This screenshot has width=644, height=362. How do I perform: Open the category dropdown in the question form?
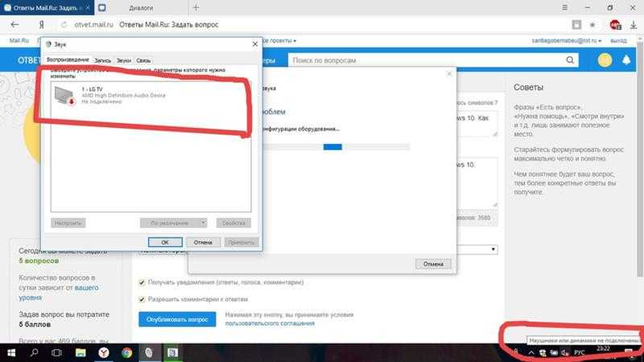(493, 249)
